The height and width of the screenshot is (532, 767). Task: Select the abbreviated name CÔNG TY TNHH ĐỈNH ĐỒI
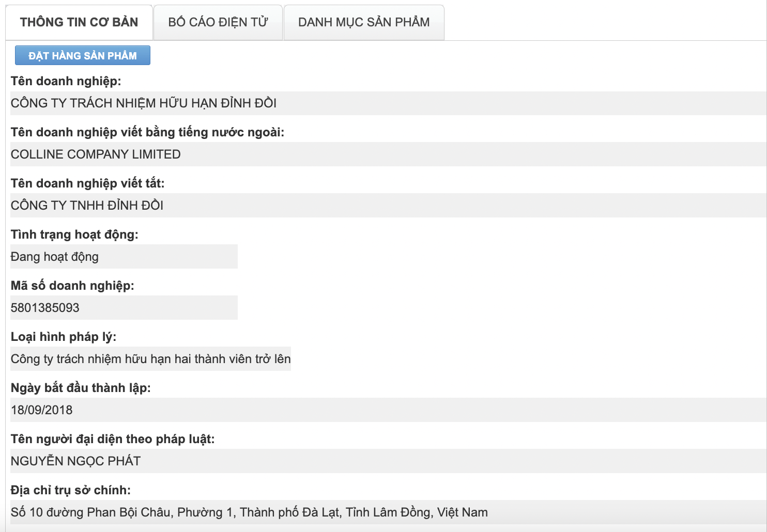point(87,206)
